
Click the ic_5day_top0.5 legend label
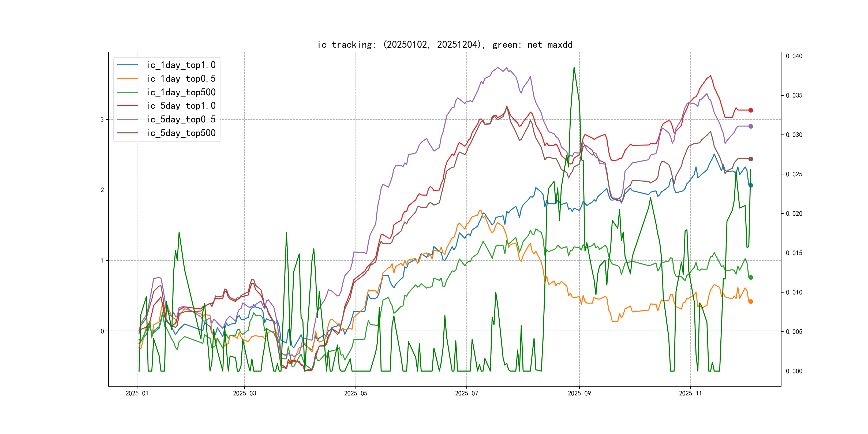181,119
